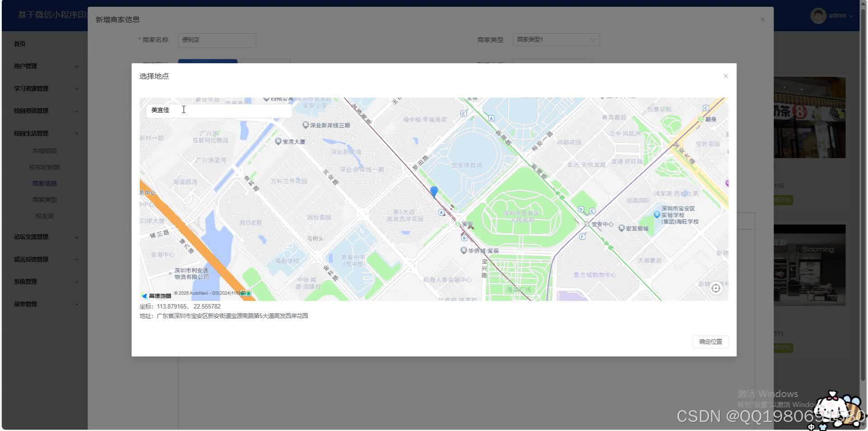
Task: Expand 学习资源管理 sidebar menu
Action: [45, 89]
